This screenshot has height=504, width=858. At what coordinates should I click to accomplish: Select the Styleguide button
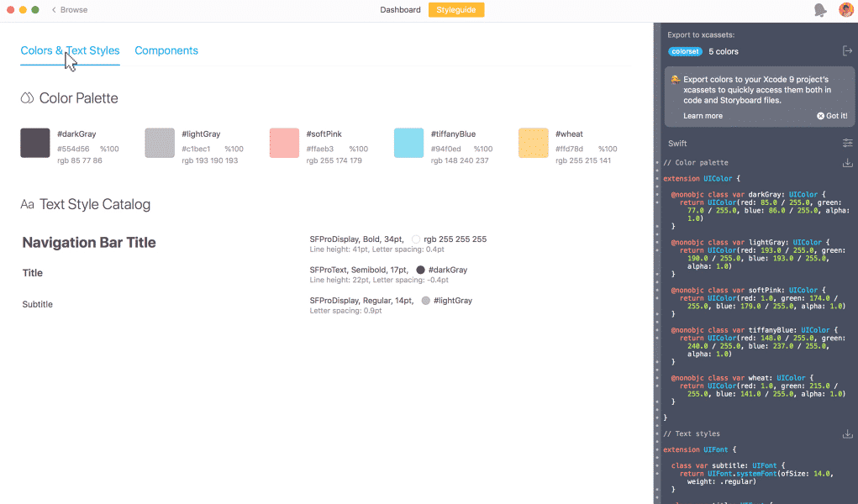click(x=456, y=10)
